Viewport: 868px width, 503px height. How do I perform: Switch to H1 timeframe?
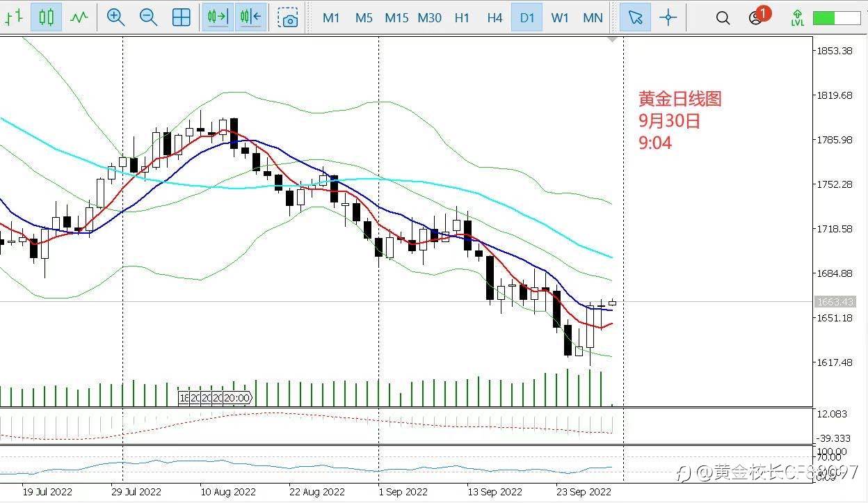pos(462,18)
